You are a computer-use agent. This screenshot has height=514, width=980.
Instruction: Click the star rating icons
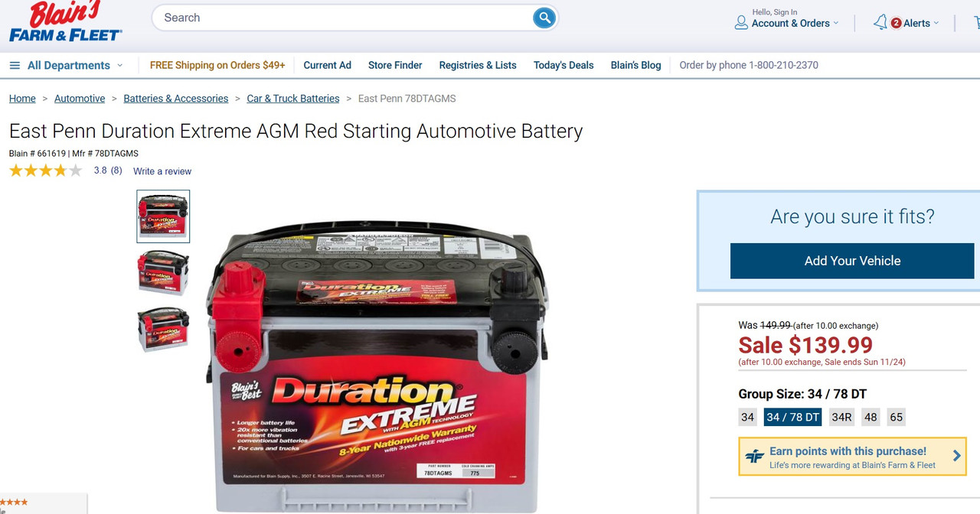pyautogui.click(x=45, y=171)
